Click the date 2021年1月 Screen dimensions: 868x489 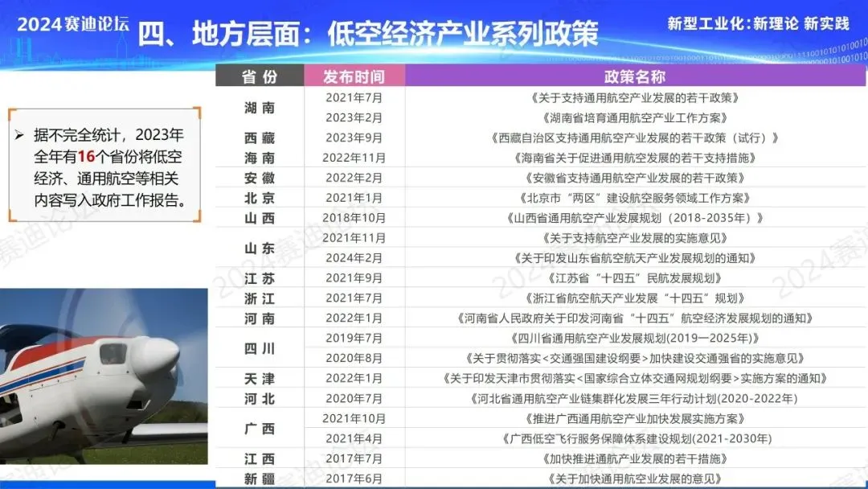(x=354, y=198)
